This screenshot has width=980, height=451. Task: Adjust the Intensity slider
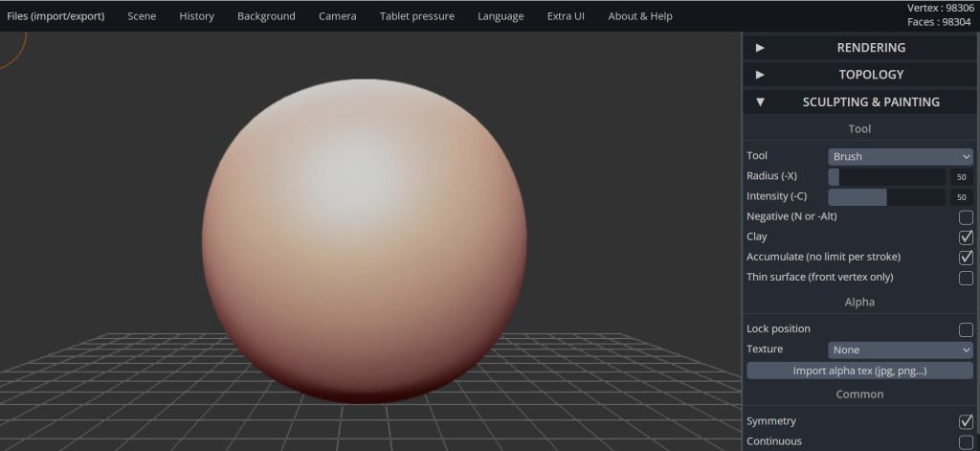click(886, 197)
